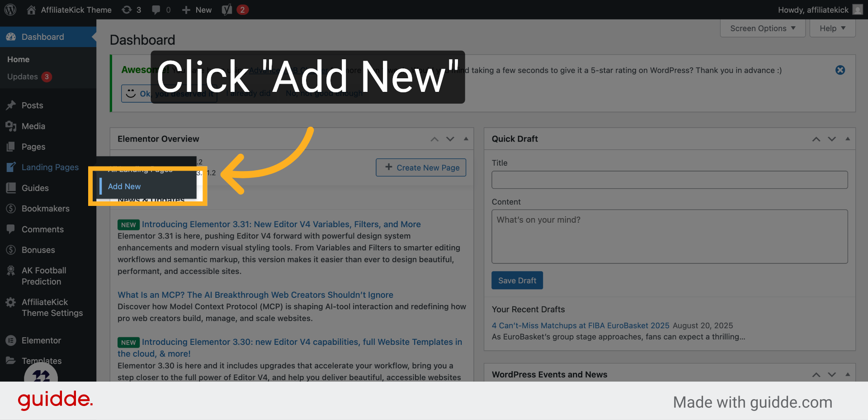868x420 pixels.
Task: Open the Yoast SEO icon in admin bar
Action: (227, 10)
